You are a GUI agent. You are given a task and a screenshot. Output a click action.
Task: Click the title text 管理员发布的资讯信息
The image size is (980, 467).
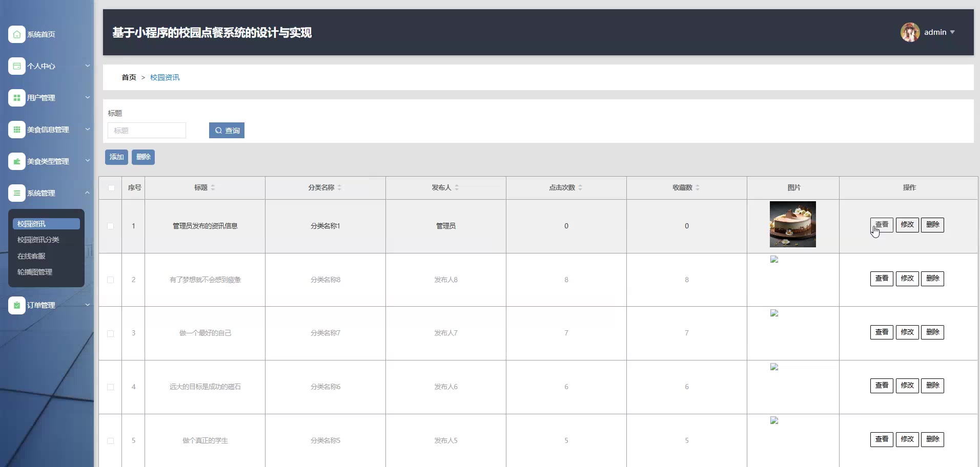click(205, 226)
